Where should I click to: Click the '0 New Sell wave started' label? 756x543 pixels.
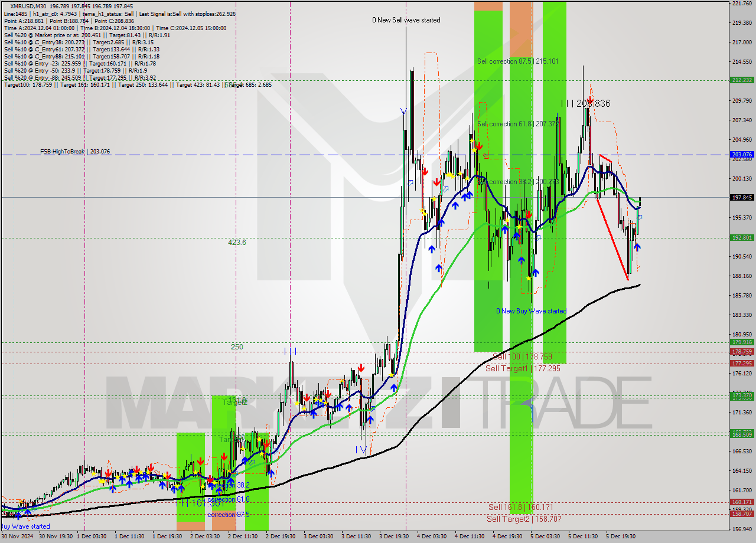point(406,20)
